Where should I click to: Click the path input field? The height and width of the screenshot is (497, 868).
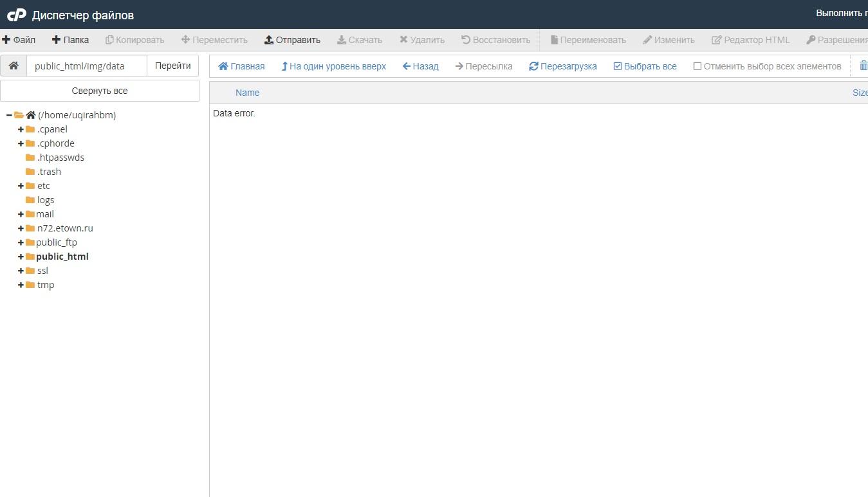click(87, 66)
